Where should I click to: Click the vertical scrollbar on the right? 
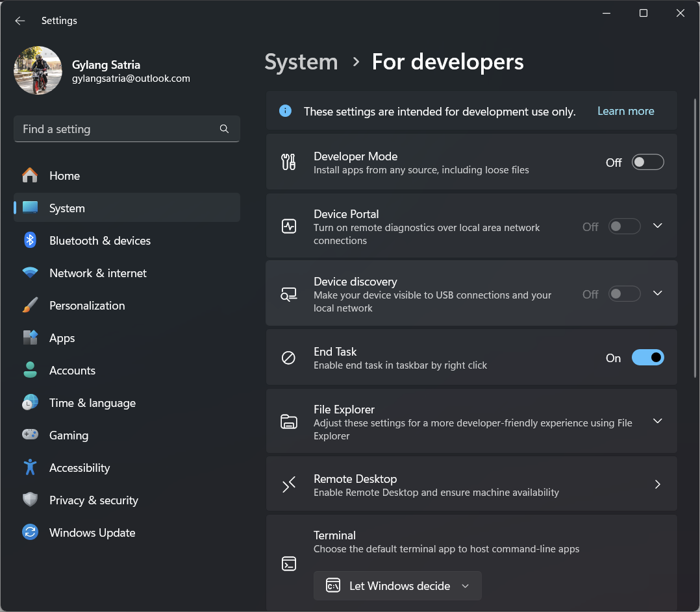(x=695, y=238)
